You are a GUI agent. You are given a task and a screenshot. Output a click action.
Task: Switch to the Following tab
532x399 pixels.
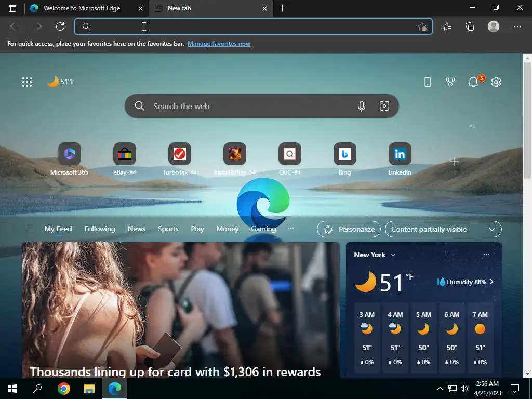100,229
